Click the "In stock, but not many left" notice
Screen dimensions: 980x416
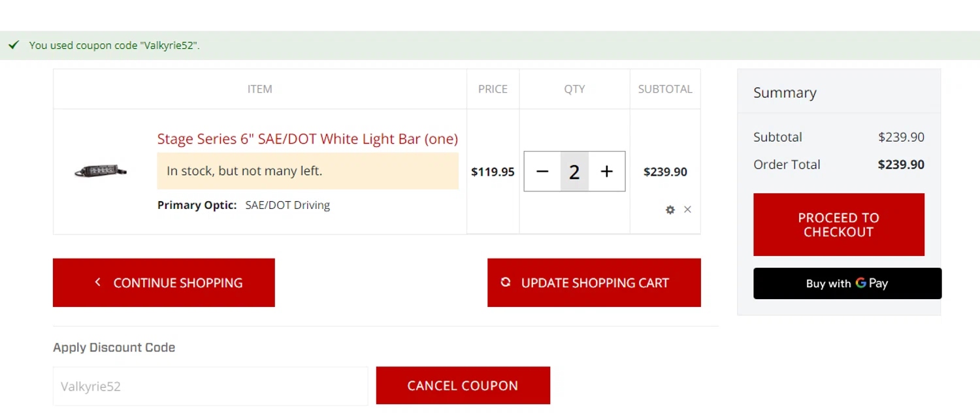308,171
